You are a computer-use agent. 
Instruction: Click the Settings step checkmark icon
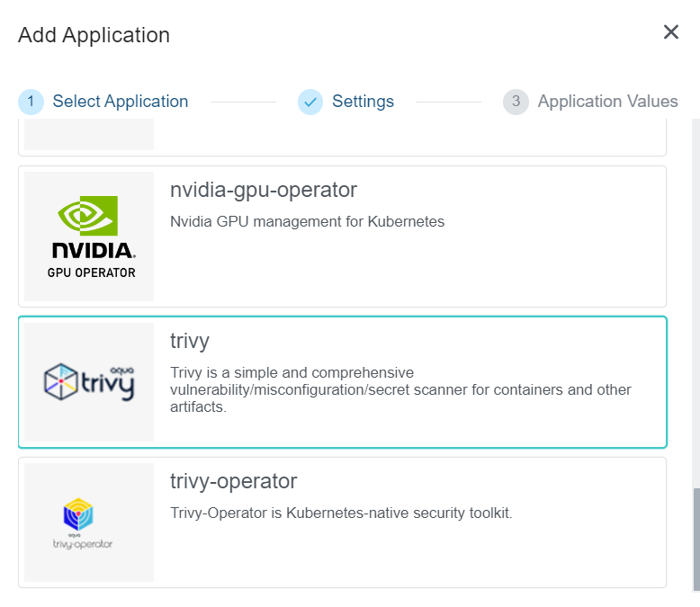point(310,102)
